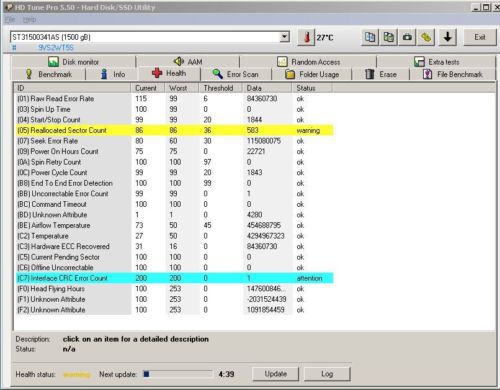The image size is (500, 390).
Task: Click the Health status warning text
Action: click(77, 374)
